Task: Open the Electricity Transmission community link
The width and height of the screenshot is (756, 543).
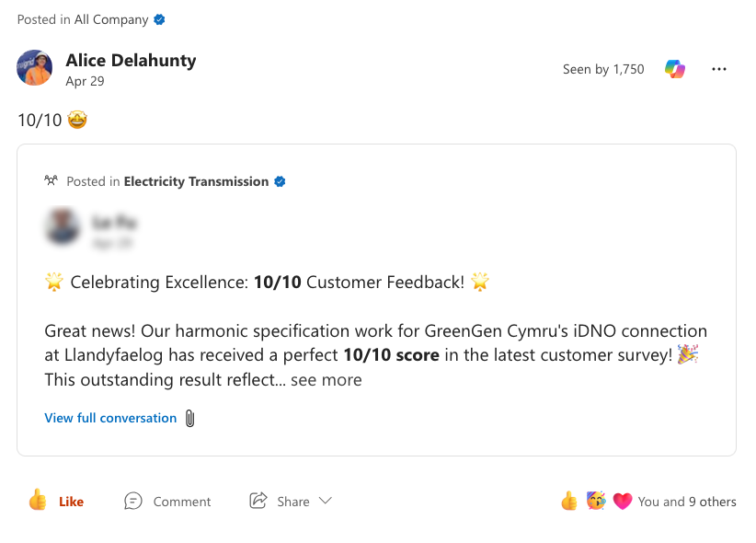Action: click(x=196, y=181)
